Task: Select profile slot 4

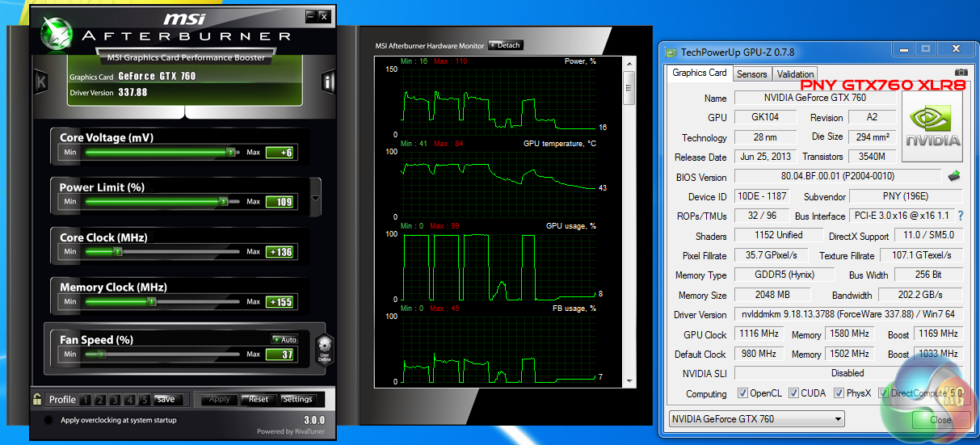Action: (x=129, y=400)
